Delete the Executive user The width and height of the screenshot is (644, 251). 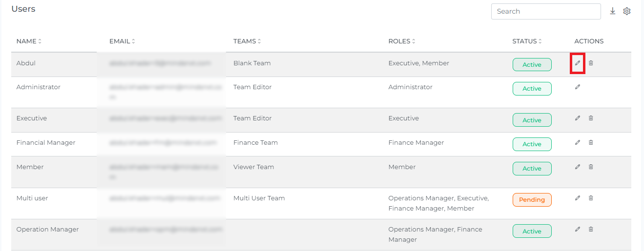click(591, 118)
